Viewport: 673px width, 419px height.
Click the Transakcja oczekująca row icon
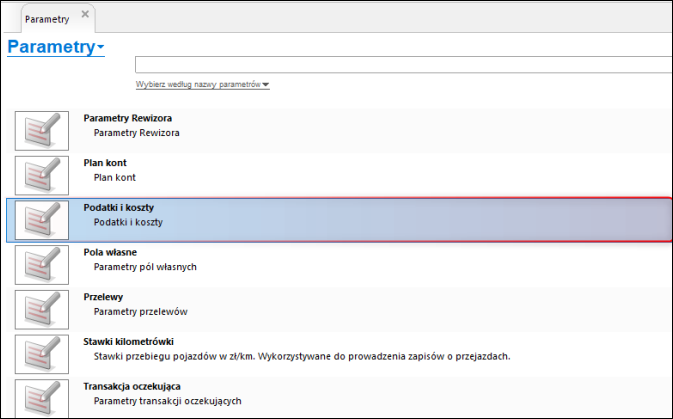42,398
